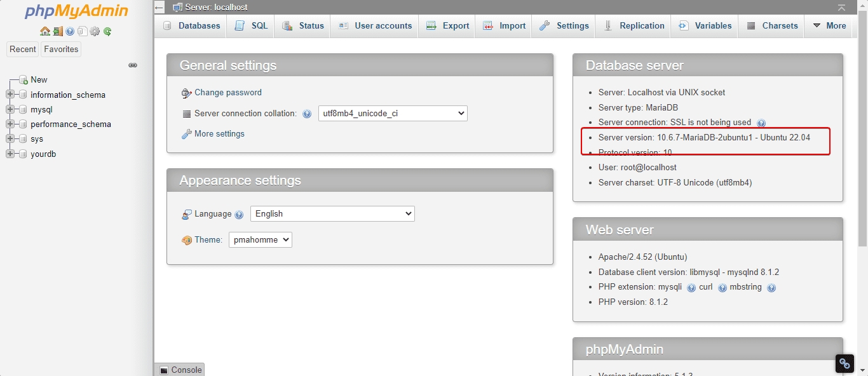
Task: Reload navigation panel with green refresh icon
Action: [x=107, y=31]
